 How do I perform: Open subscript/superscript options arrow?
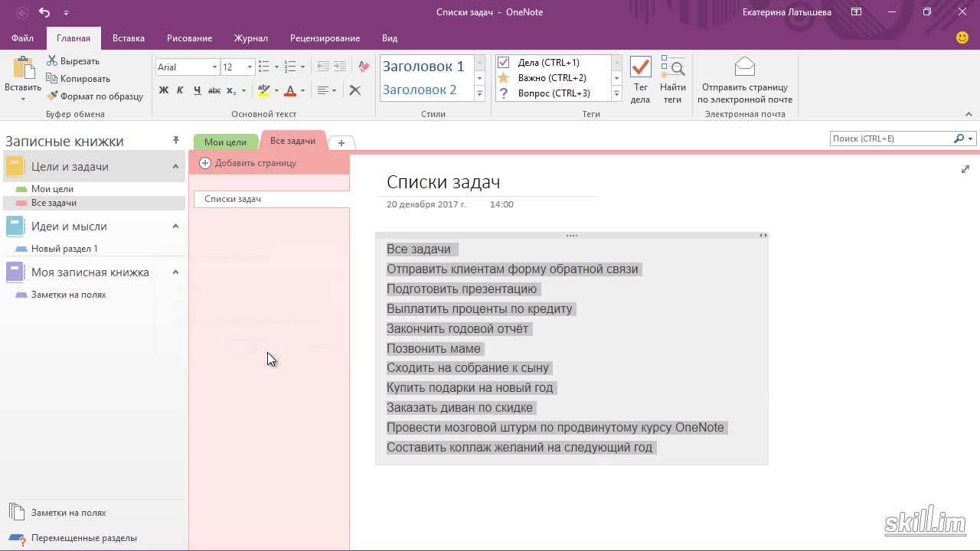tap(244, 90)
